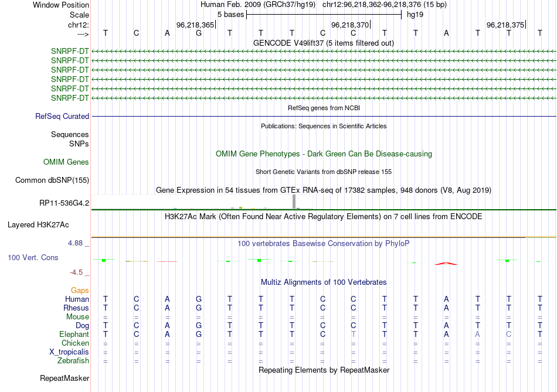557x392 pixels.
Task: Click the Elephant species label
Action: (x=74, y=335)
